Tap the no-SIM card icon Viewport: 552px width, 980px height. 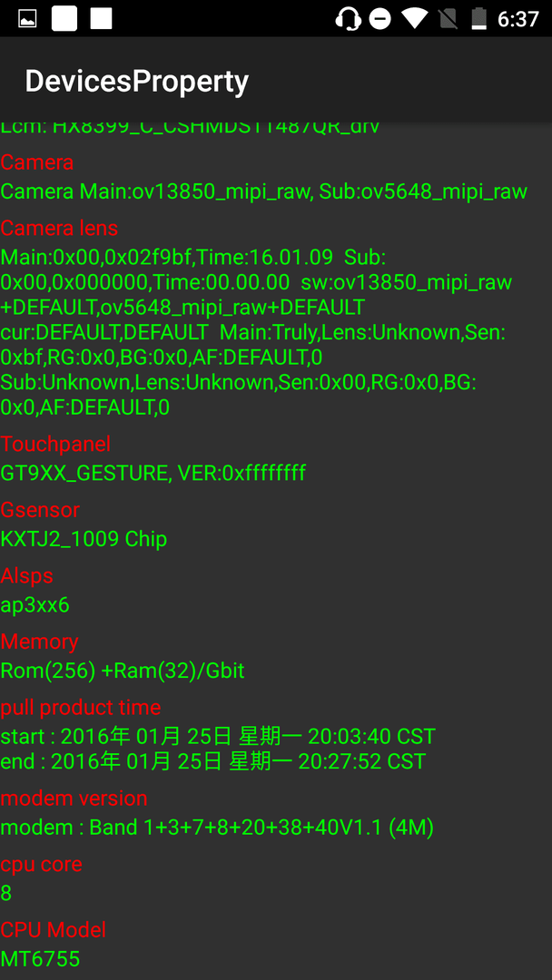tap(448, 19)
